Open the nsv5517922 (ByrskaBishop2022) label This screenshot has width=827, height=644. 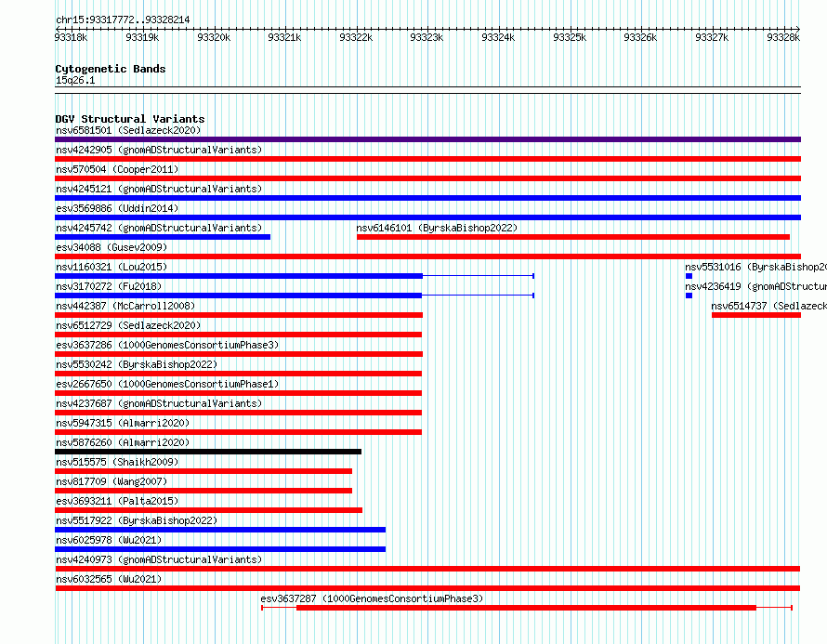coord(137,520)
